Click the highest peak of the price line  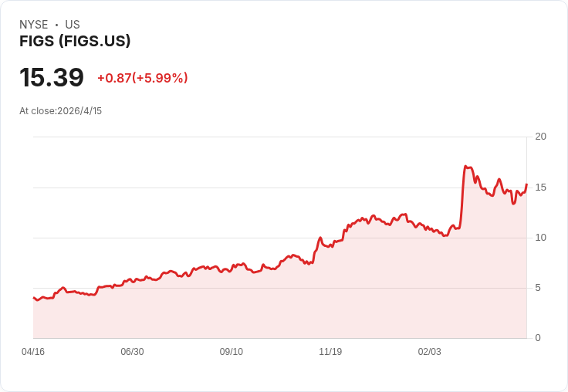point(466,167)
